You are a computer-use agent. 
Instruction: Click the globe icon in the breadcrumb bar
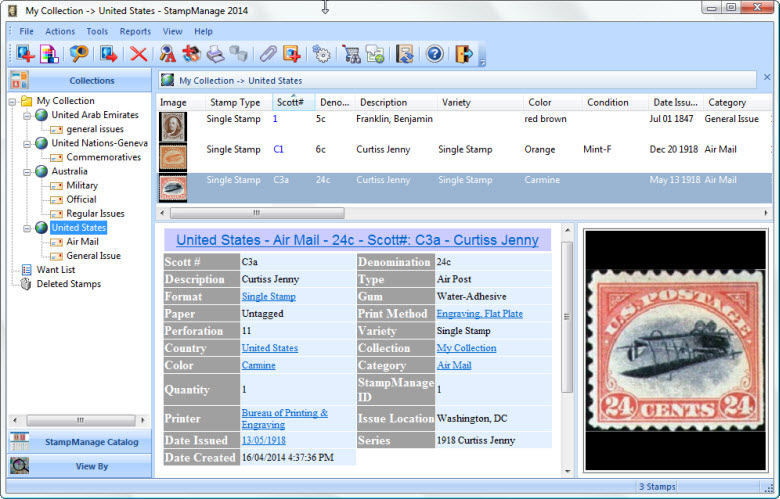(168, 80)
